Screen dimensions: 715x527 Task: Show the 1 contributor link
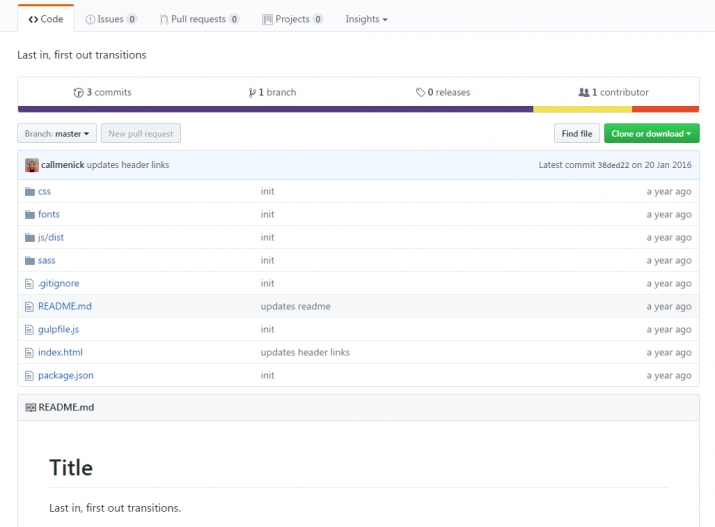click(613, 92)
